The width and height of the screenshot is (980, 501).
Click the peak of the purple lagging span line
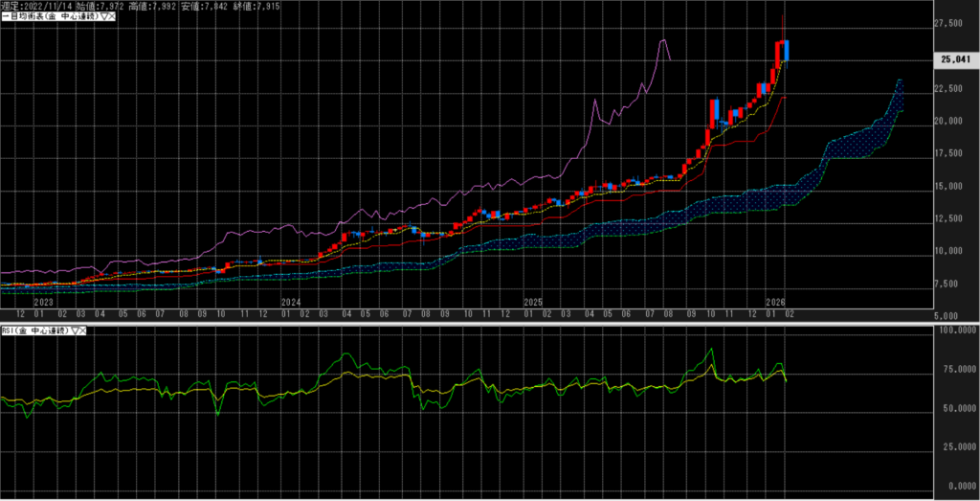click(662, 41)
